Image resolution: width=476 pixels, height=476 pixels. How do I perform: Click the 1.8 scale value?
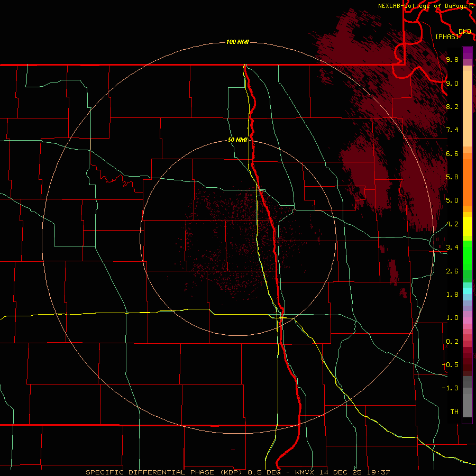pos(452,295)
